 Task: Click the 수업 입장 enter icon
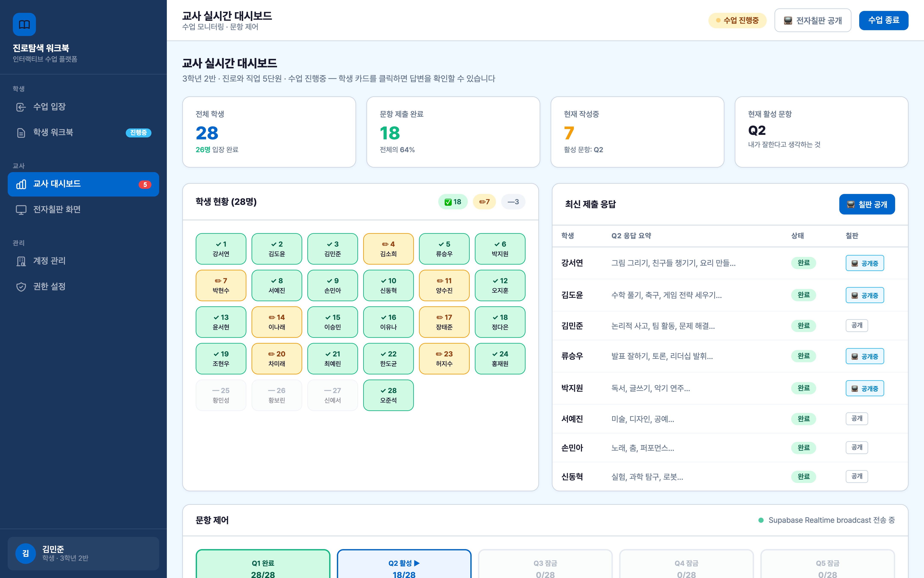click(x=21, y=107)
